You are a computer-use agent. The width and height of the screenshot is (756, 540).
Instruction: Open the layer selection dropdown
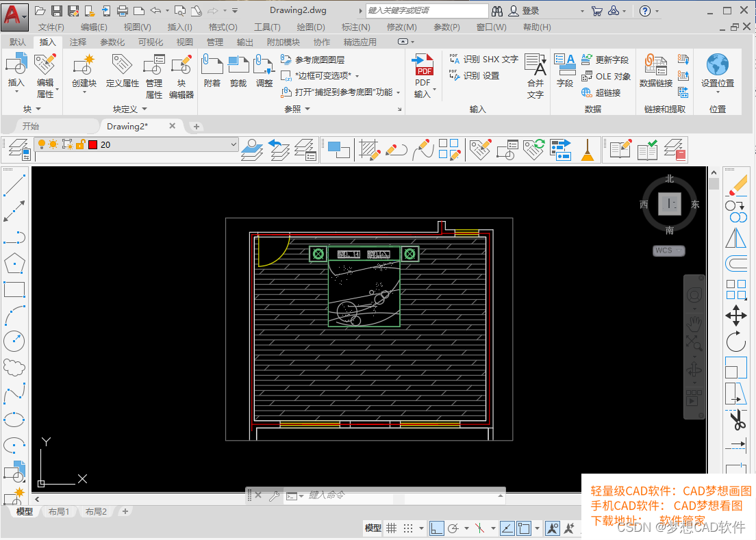pos(234,144)
